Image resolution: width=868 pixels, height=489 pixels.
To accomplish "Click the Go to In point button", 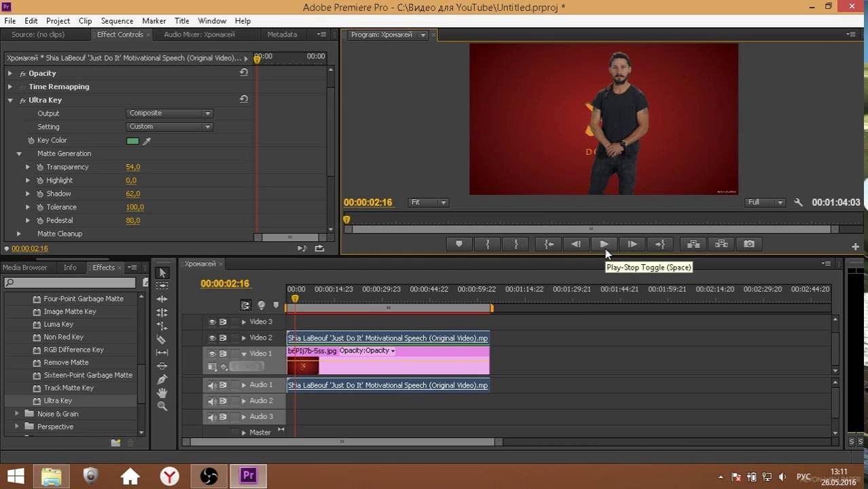I will [549, 244].
